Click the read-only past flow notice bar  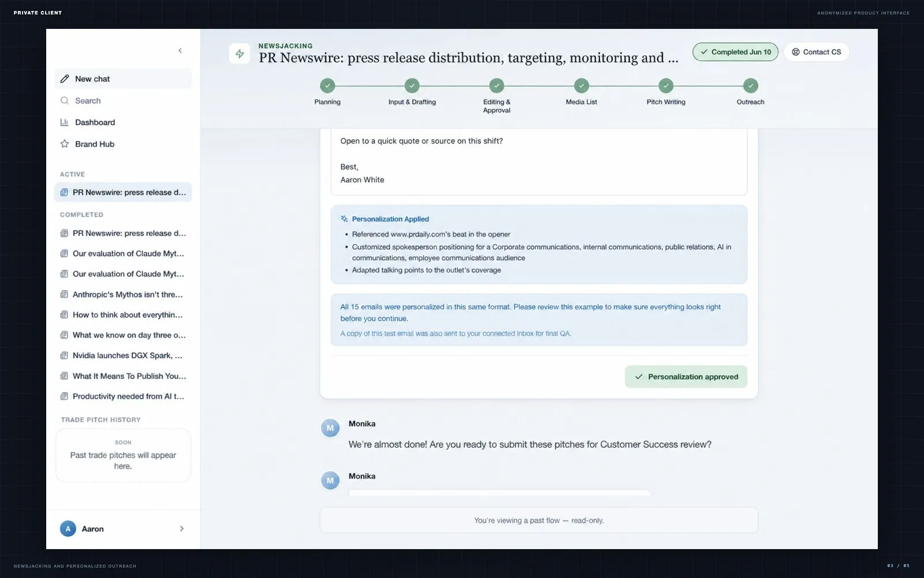(x=539, y=520)
